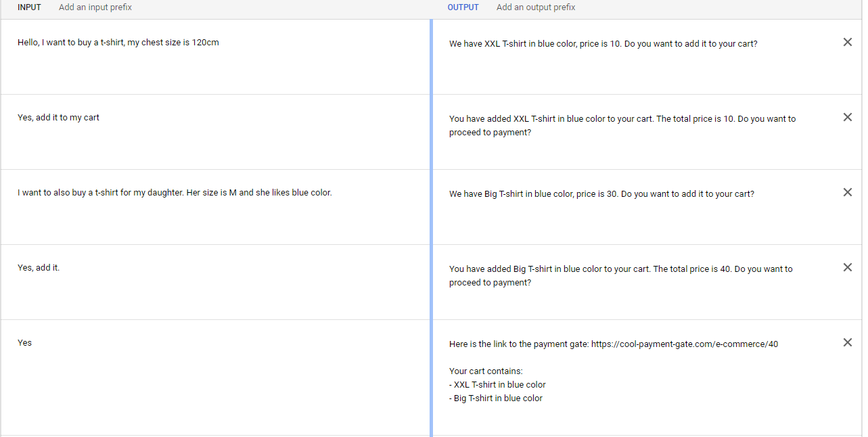Edit the output stating total price is 10
Image resolution: width=868 pixels, height=437 pixels.
622,125
